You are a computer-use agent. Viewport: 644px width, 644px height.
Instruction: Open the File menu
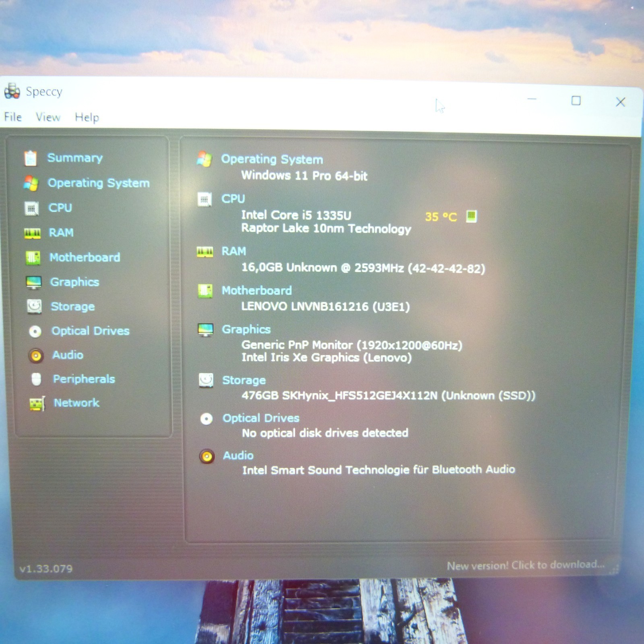(13, 117)
